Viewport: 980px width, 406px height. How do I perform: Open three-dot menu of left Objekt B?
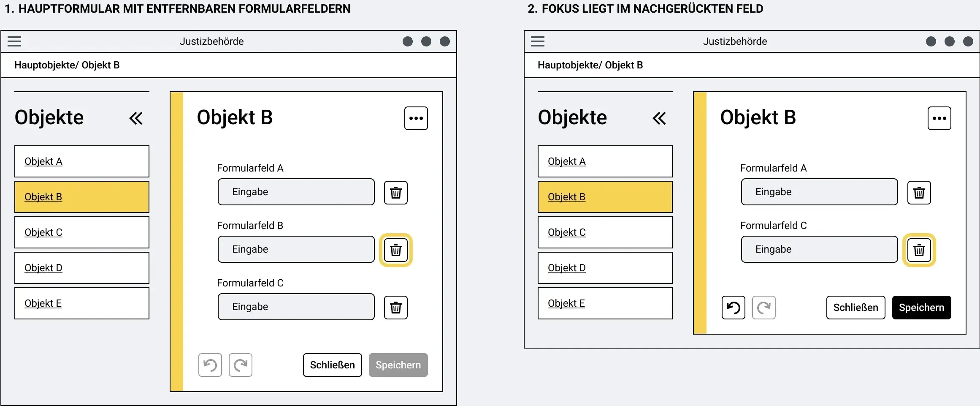pos(416,118)
